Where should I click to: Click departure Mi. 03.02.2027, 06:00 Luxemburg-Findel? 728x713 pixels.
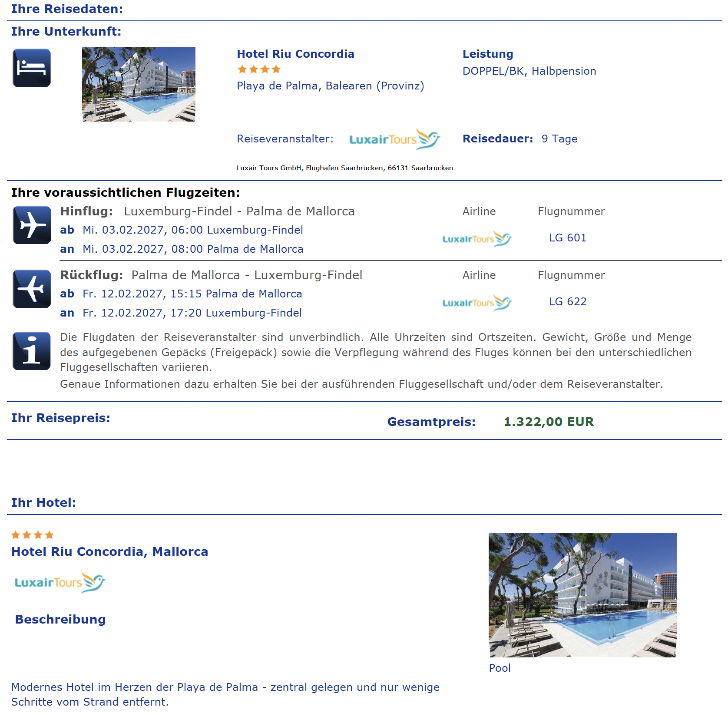click(x=193, y=230)
